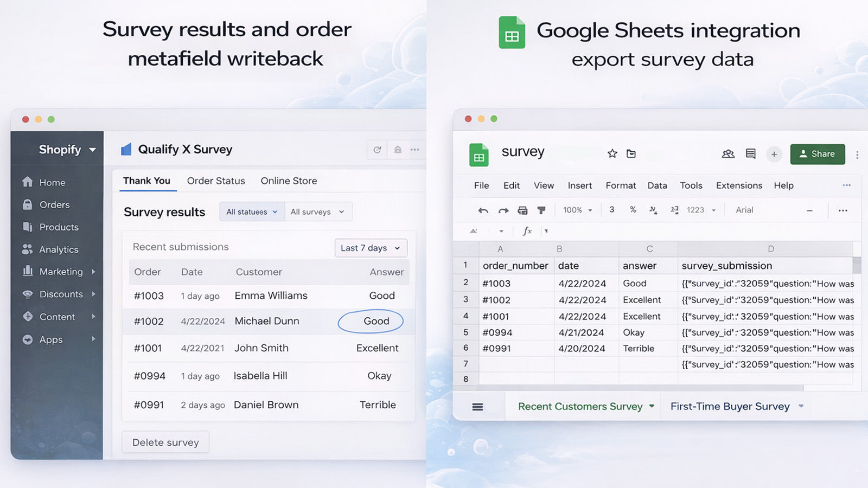Expand the Discounts sidebar submenu arrow
Image resolution: width=868 pixels, height=488 pixels.
[x=93, y=294]
